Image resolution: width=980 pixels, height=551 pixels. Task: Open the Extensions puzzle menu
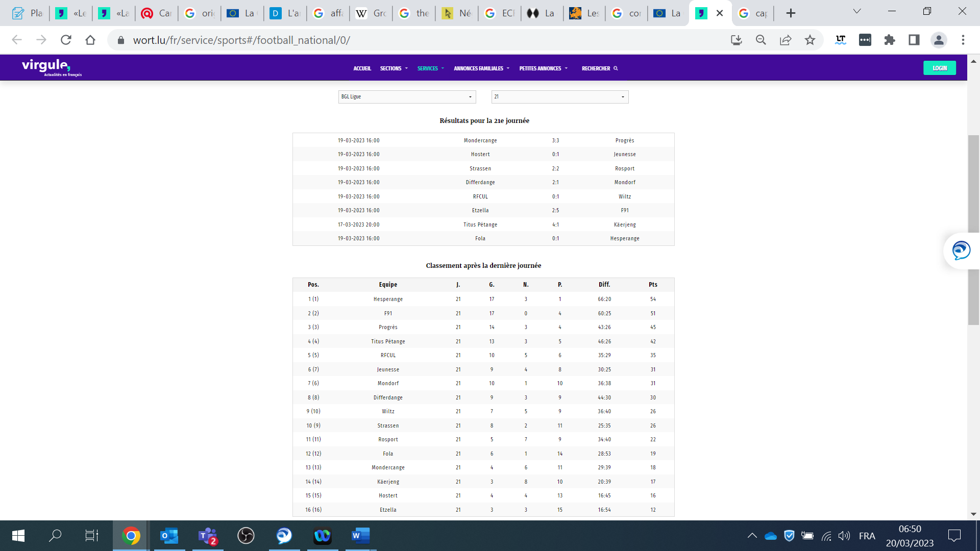tap(890, 40)
